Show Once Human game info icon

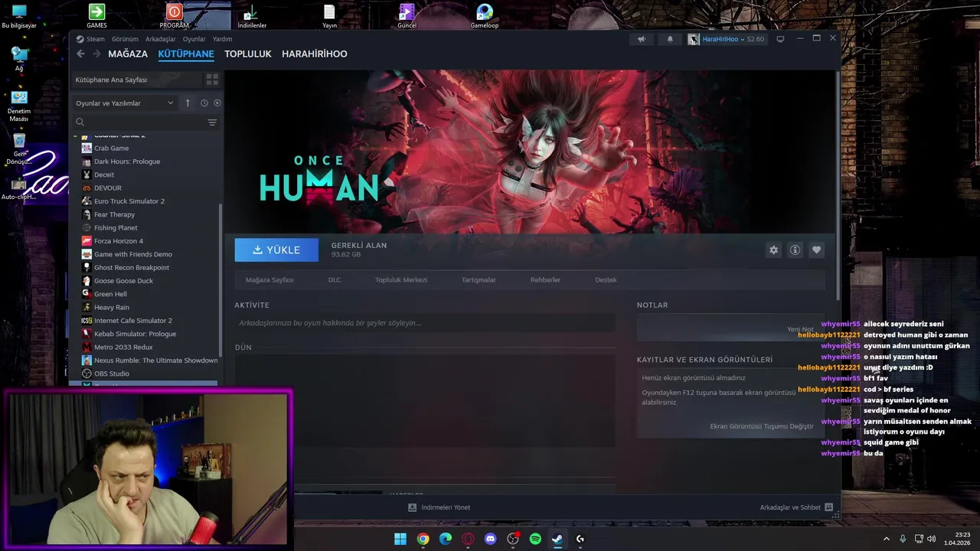tap(795, 250)
